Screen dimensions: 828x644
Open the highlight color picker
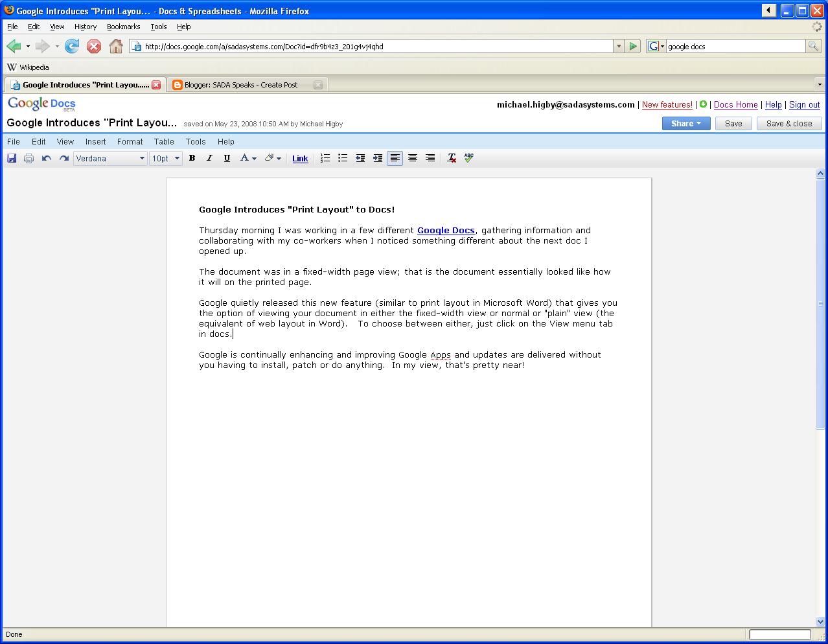273,158
